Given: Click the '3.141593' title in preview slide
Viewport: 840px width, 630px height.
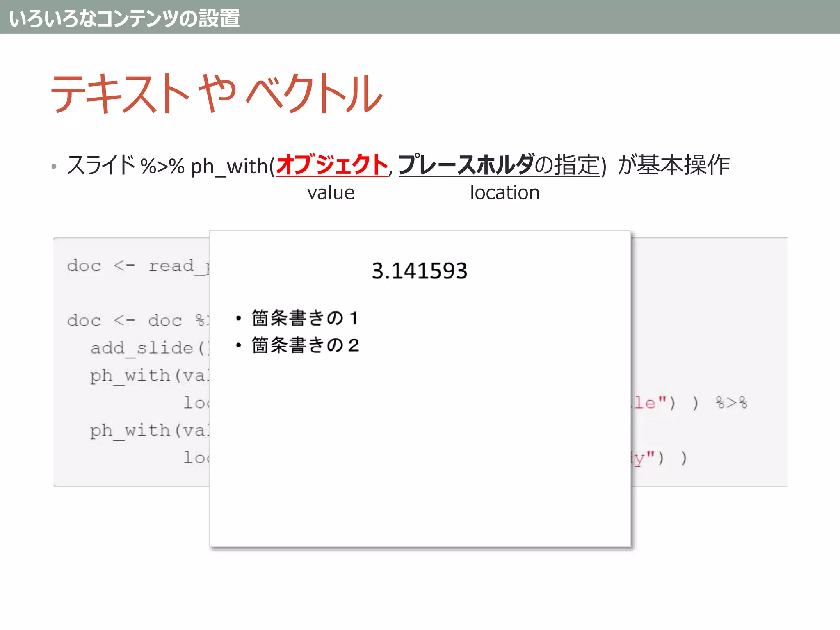Looking at the screenshot, I should pos(419,271).
